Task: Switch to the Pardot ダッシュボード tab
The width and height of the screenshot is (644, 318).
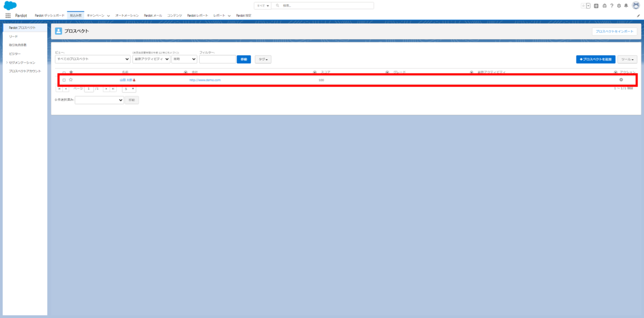Action: pos(49,16)
